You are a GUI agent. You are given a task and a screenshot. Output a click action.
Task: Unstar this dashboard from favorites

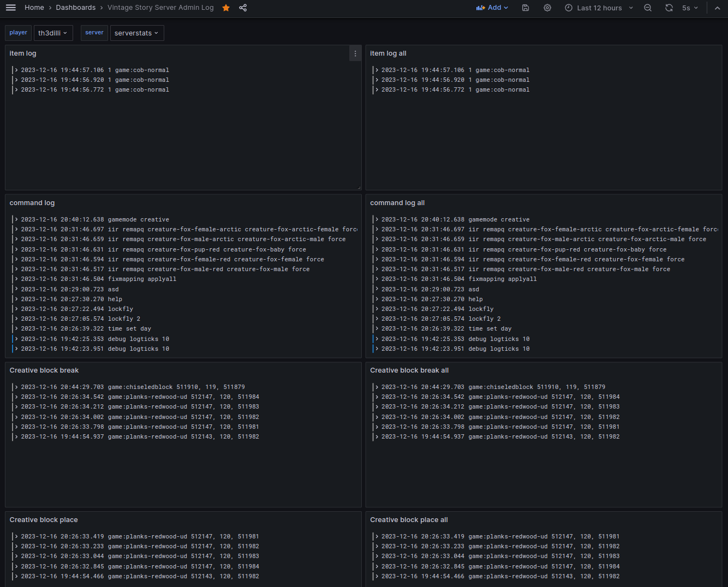click(x=226, y=8)
